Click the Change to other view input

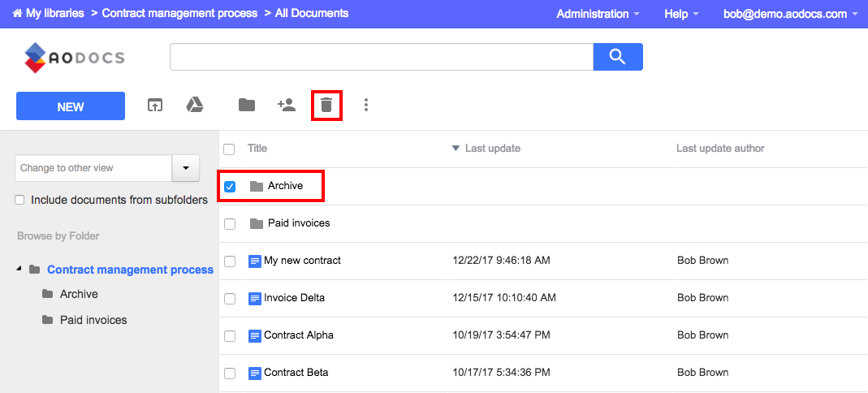pos(93,168)
